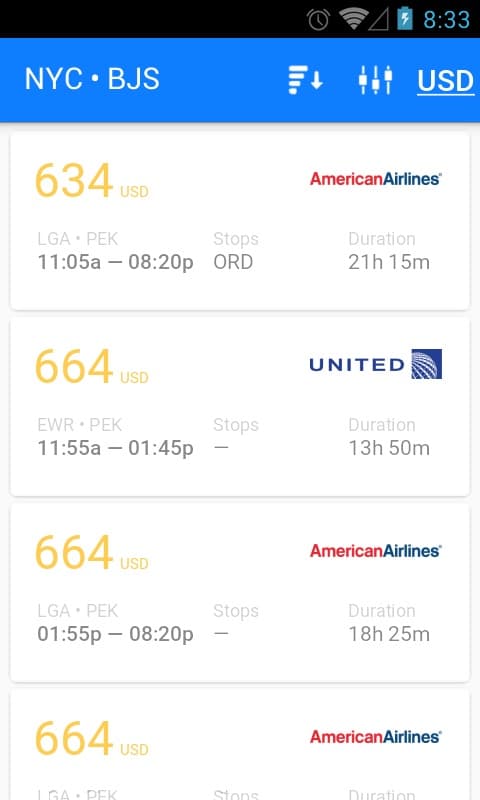Change the USD currency selector
This screenshot has height=800, width=480.
pyautogui.click(x=445, y=81)
